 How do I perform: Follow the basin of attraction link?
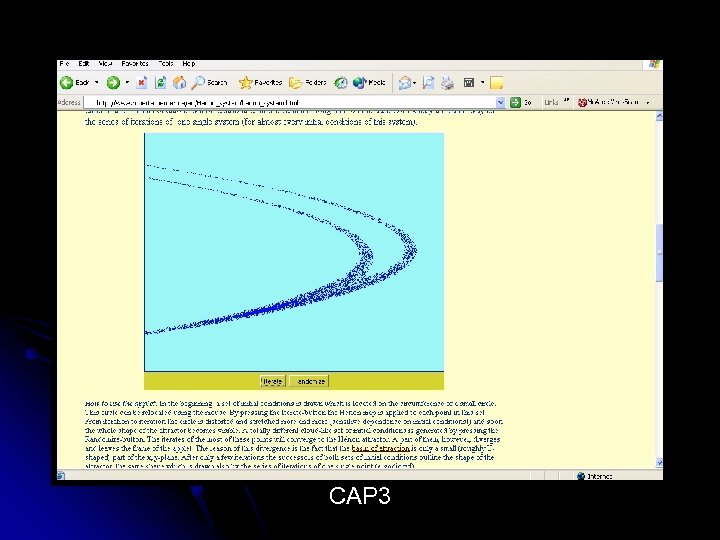[x=381, y=448]
